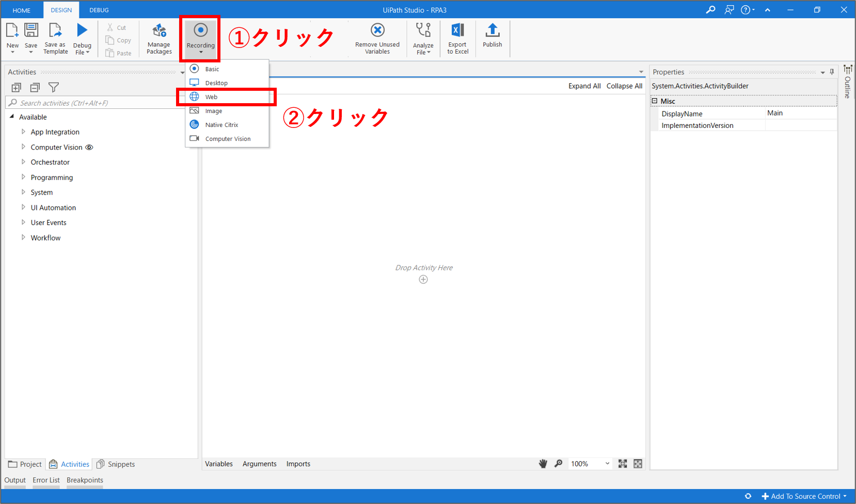This screenshot has width=856, height=504.
Task: Open the Variables panel tab
Action: click(x=219, y=464)
